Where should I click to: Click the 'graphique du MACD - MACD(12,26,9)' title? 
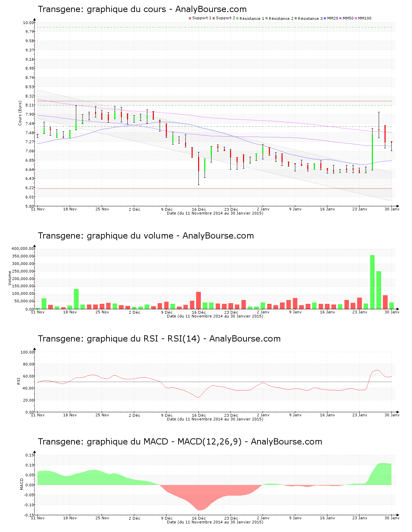(x=164, y=442)
